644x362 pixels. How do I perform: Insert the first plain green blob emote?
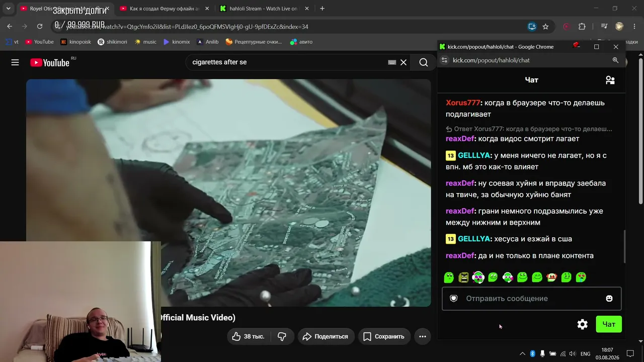coord(449,277)
